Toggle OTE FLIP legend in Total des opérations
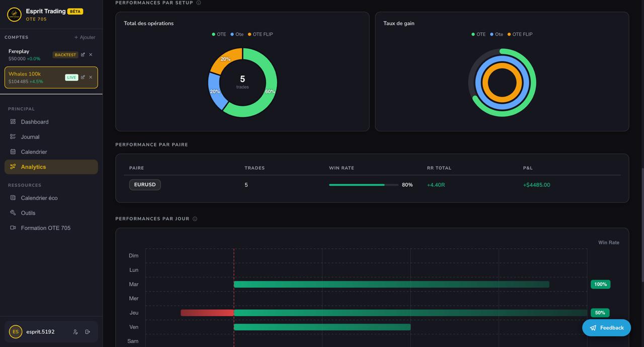Image resolution: width=644 pixels, height=347 pixels. (x=260, y=34)
